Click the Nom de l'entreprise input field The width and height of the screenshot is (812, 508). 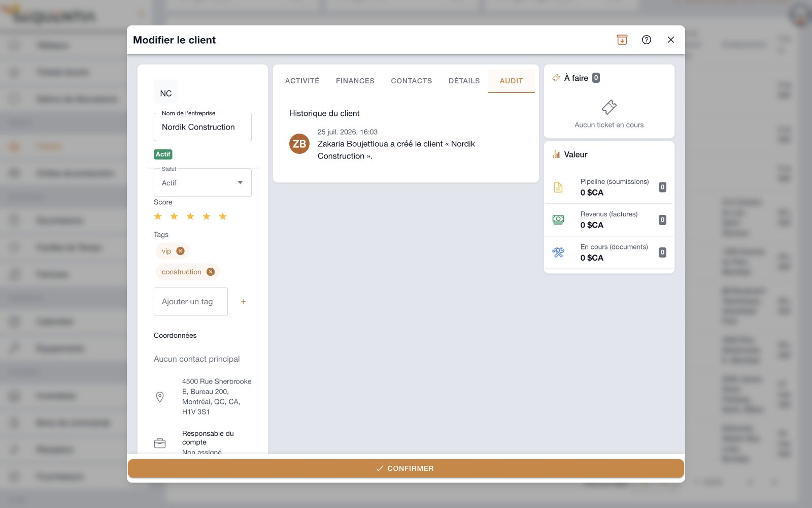(x=202, y=127)
